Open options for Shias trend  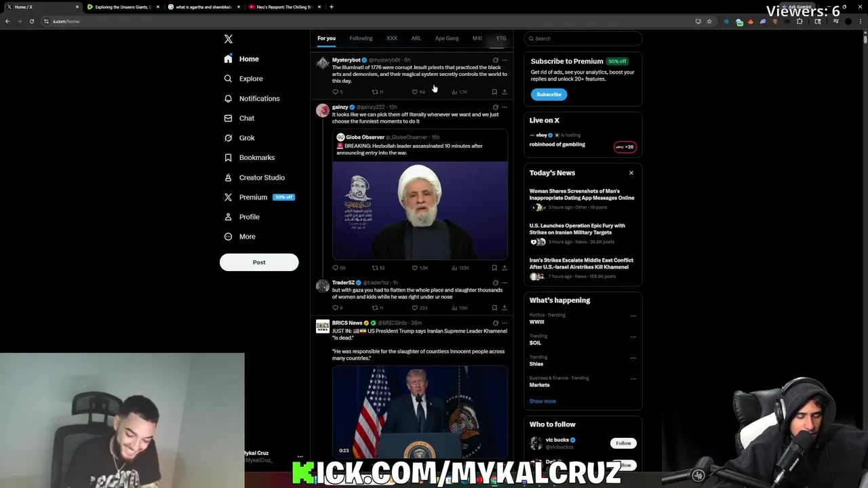pos(633,357)
